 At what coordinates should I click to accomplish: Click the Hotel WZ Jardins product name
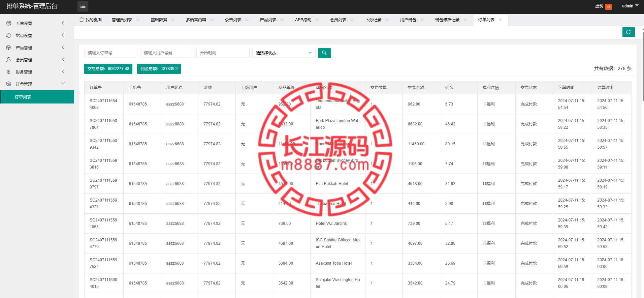point(331,224)
